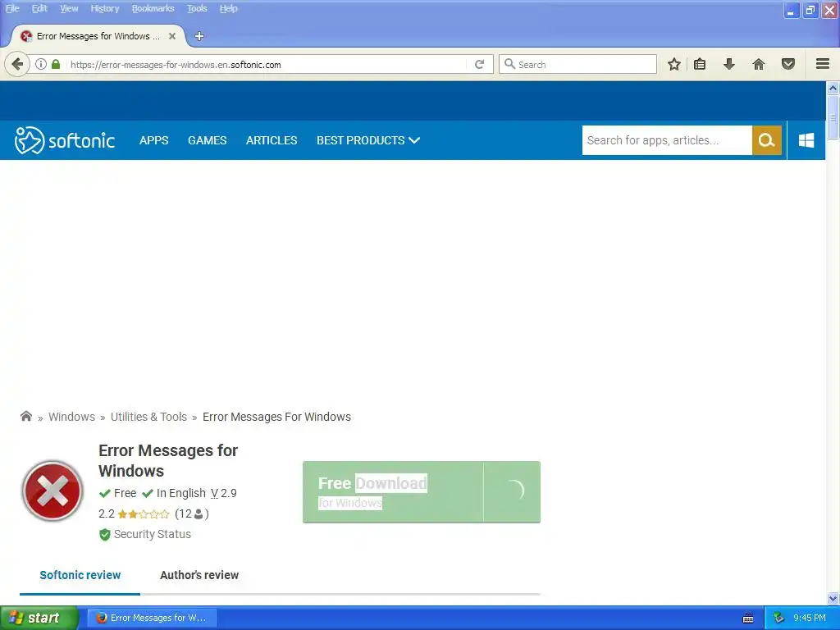Click the Security Status shield icon
Viewport: 840px width, 630px height.
(x=104, y=535)
